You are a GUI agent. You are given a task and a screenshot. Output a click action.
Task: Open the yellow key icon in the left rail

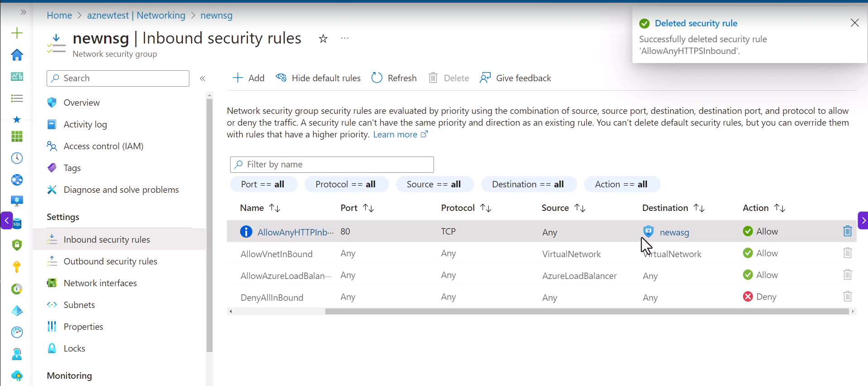17,267
